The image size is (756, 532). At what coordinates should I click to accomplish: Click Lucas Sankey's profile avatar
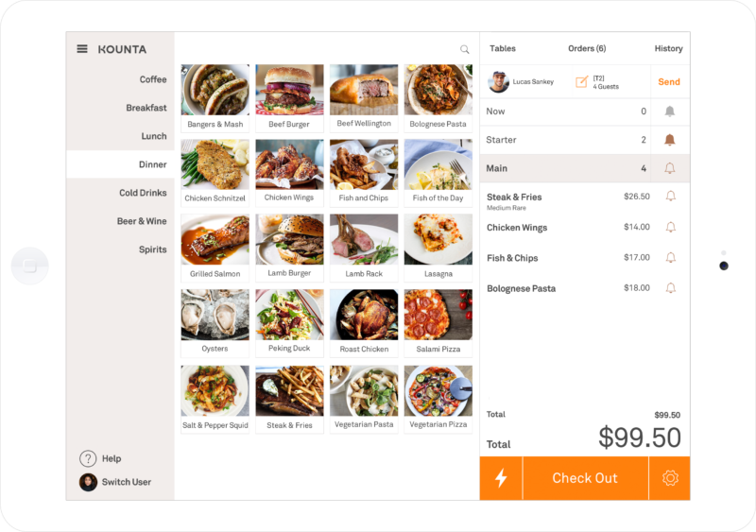(498, 81)
